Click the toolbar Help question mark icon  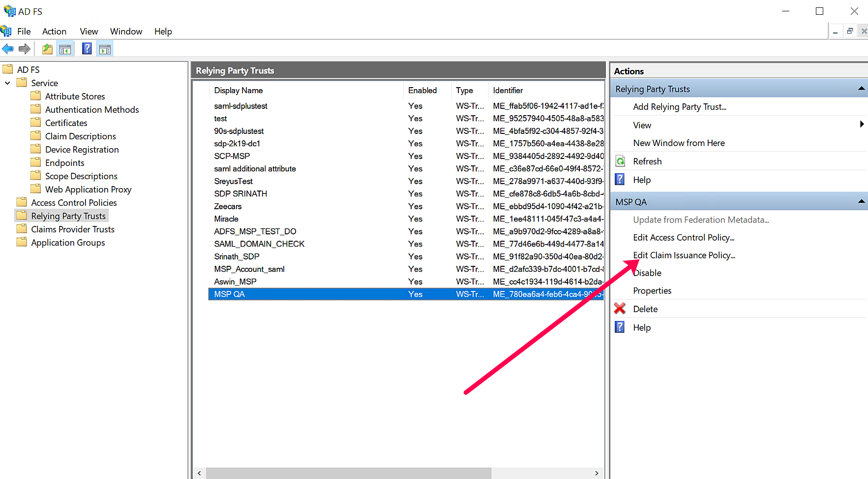tap(87, 49)
